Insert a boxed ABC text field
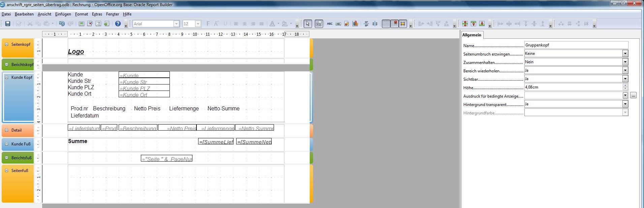Viewport: 644px width, 208px height. tap(338, 24)
